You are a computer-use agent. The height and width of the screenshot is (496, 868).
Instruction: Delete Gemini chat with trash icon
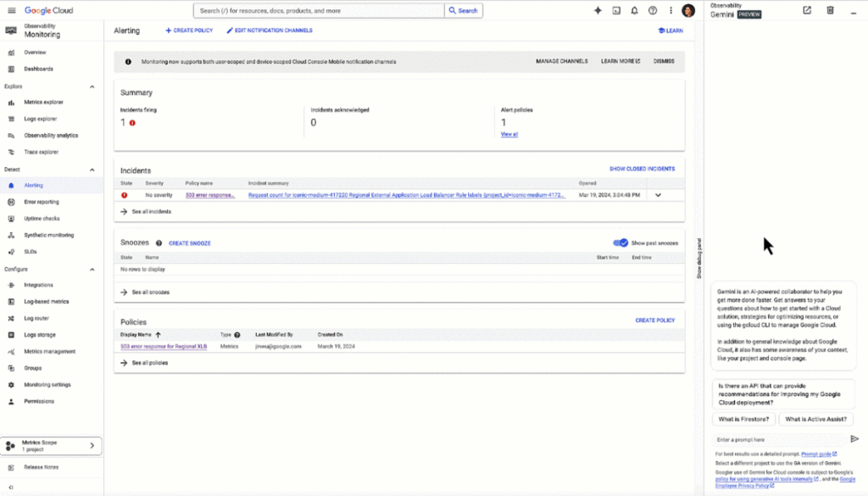pyautogui.click(x=830, y=10)
